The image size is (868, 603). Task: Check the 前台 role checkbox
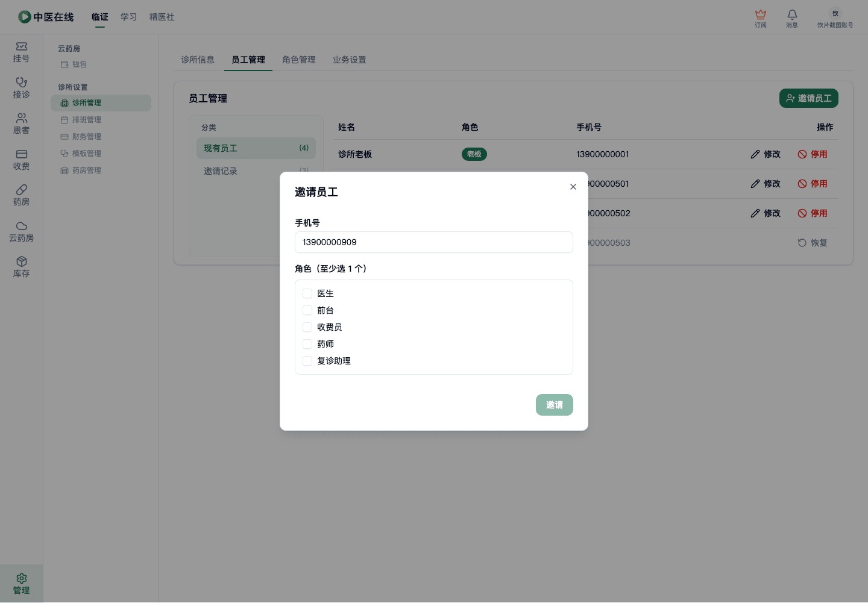point(307,310)
